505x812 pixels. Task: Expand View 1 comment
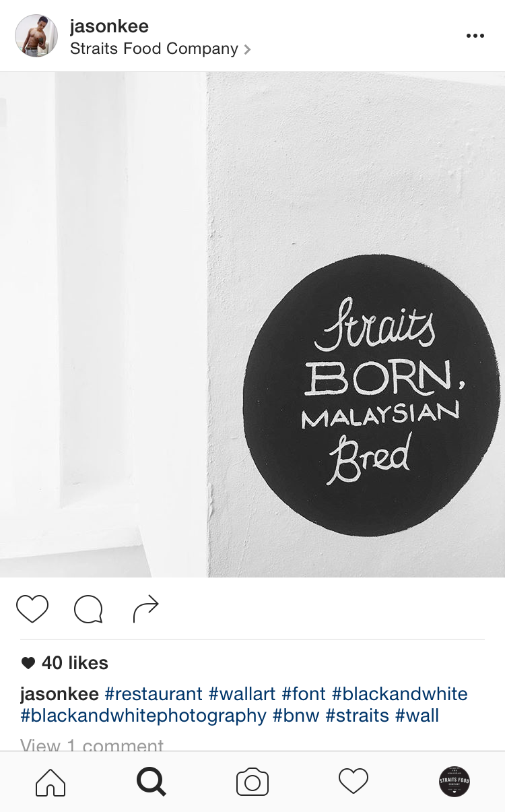[92, 745]
